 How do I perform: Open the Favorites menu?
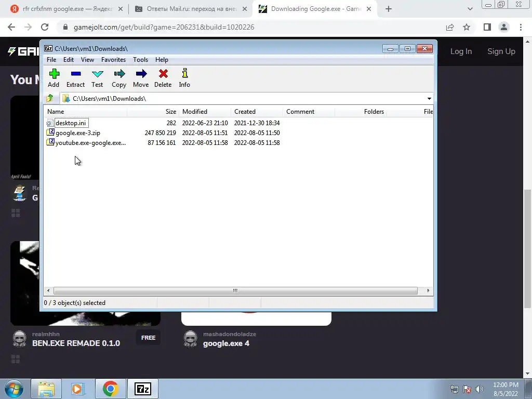click(x=113, y=60)
